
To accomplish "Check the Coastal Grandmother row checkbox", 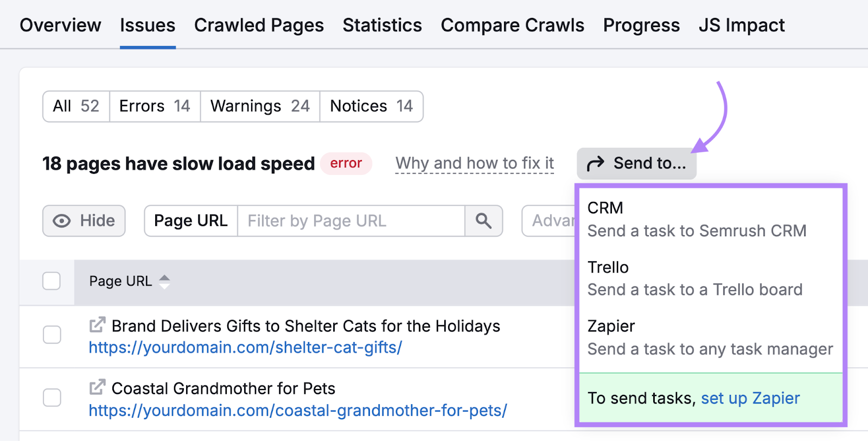I will [52, 398].
